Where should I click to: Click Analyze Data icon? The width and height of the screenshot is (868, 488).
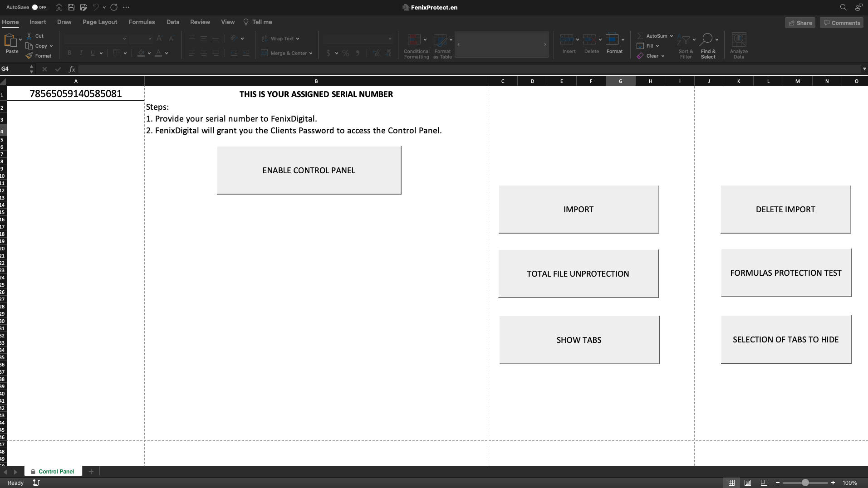(739, 40)
